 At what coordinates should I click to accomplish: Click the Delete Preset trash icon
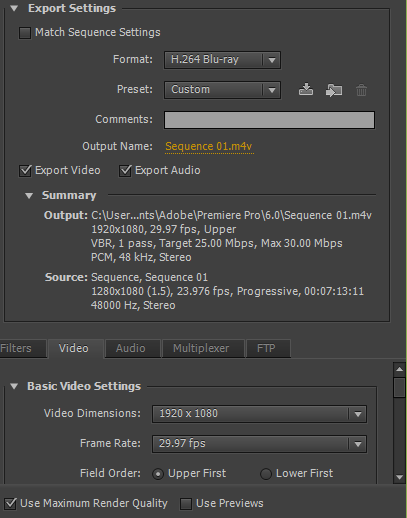[x=361, y=90]
